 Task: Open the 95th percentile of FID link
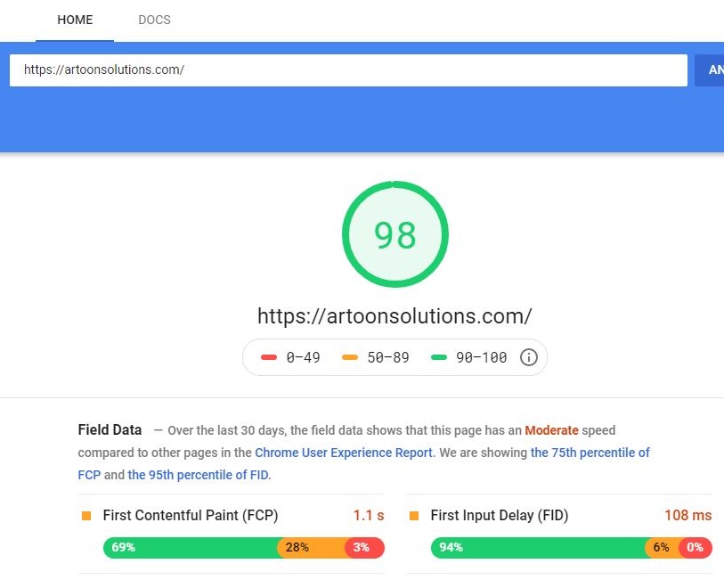coord(198,475)
